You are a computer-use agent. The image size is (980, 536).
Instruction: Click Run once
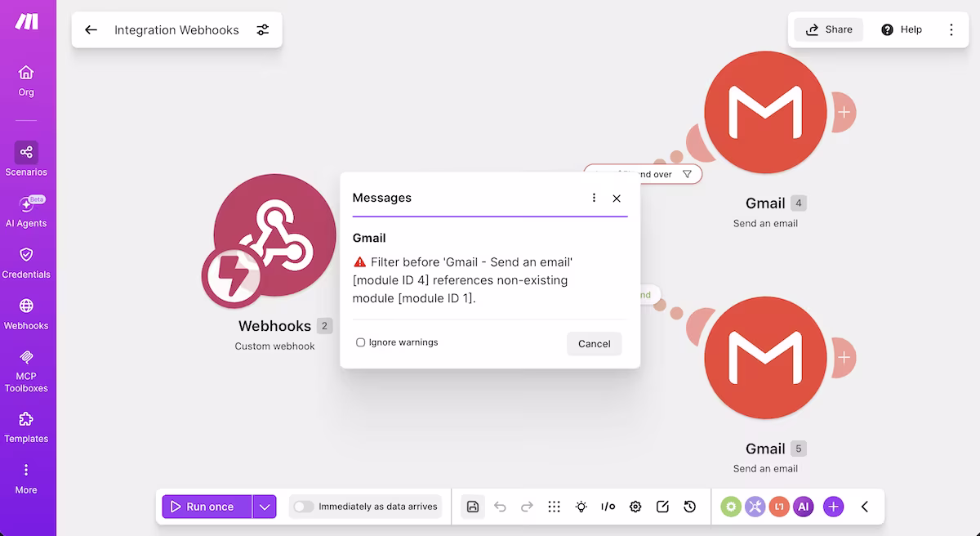[x=207, y=507]
